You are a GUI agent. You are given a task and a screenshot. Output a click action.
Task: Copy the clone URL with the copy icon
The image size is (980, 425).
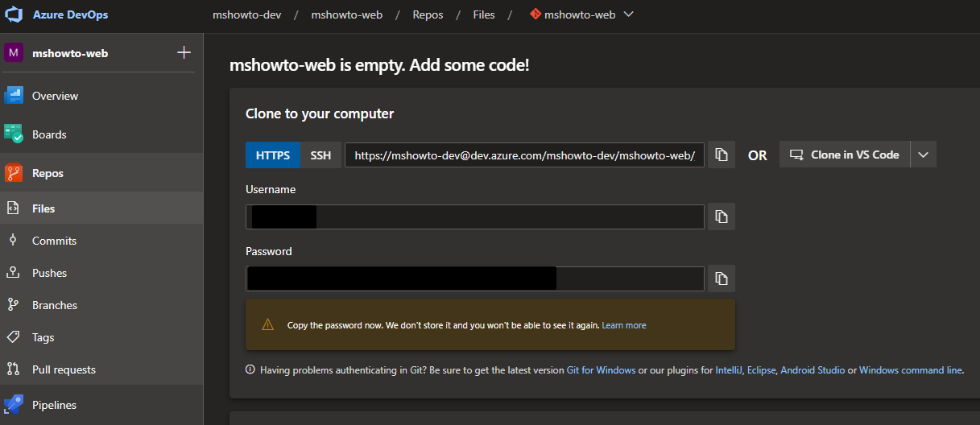(722, 155)
